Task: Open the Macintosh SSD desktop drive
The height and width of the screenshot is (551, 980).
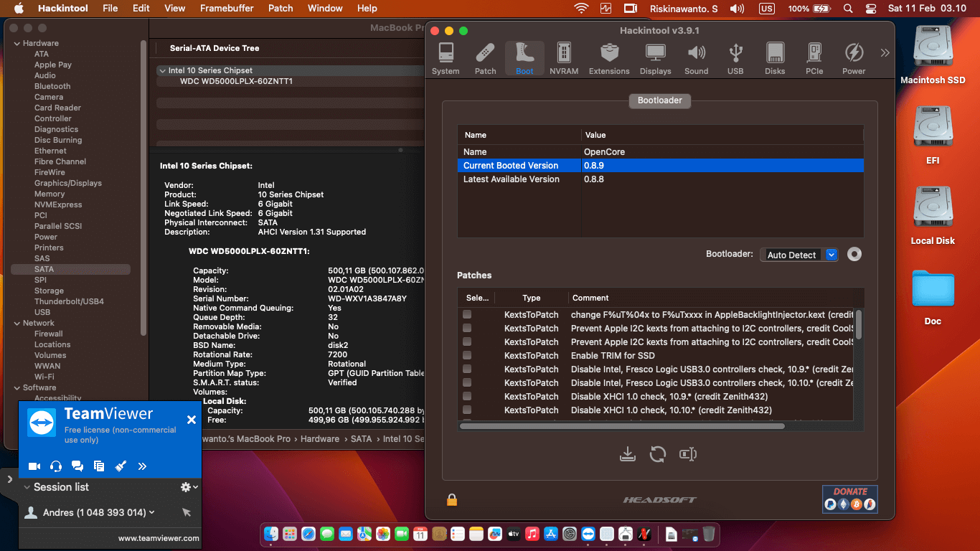Action: click(933, 55)
